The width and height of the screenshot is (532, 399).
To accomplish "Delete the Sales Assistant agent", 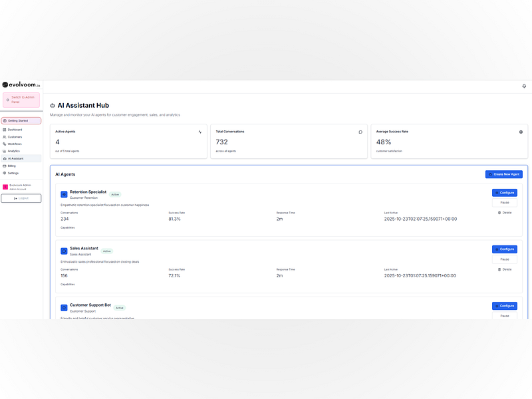I will 505,269.
